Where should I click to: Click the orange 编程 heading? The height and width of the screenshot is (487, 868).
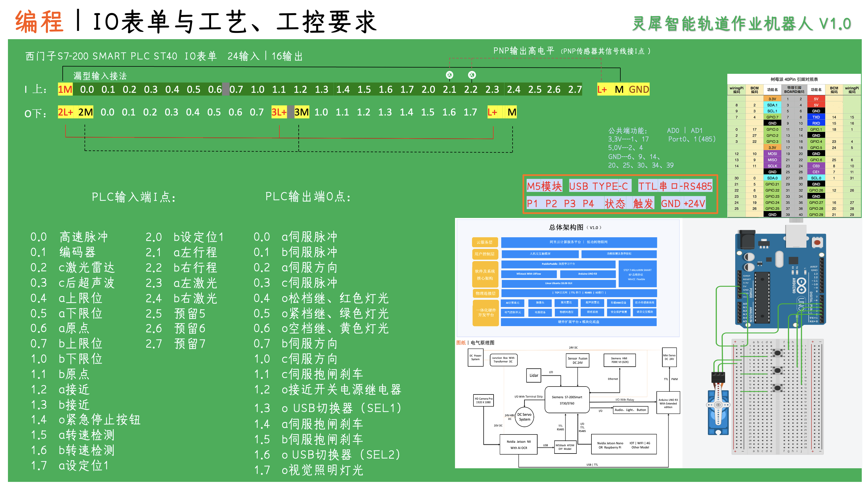(39, 22)
